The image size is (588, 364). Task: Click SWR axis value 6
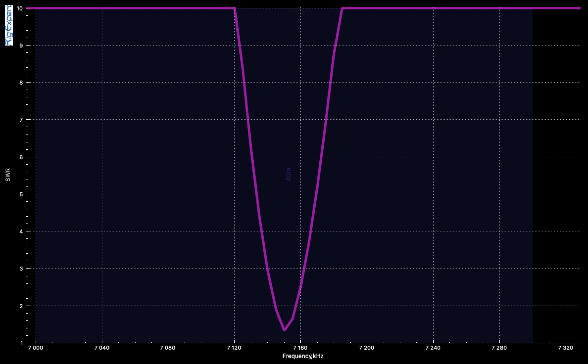(21, 157)
